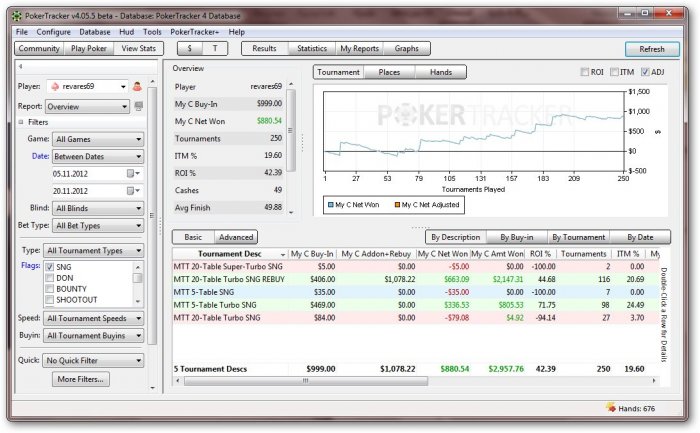This screenshot has width=700, height=433.
Task: Open the Game dropdown showing All Games
Action: tap(98, 139)
